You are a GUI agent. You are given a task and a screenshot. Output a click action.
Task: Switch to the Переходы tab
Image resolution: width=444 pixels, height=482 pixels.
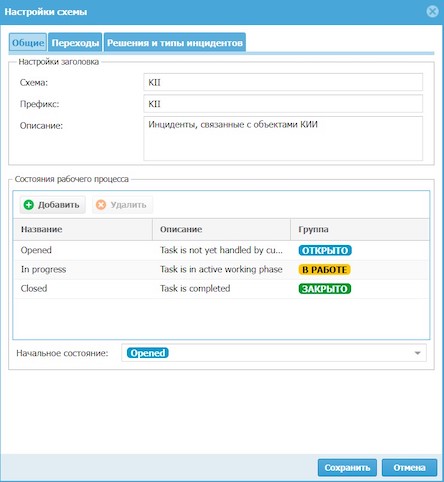pos(75,43)
